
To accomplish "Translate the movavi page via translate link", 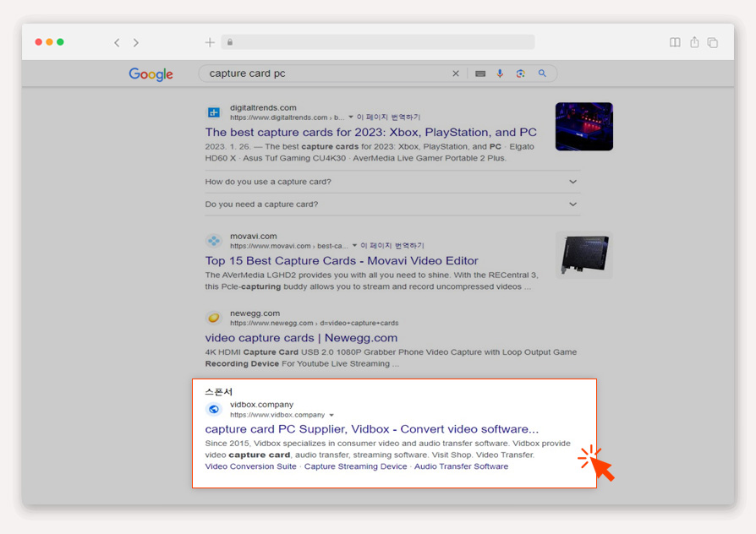I will [392, 245].
